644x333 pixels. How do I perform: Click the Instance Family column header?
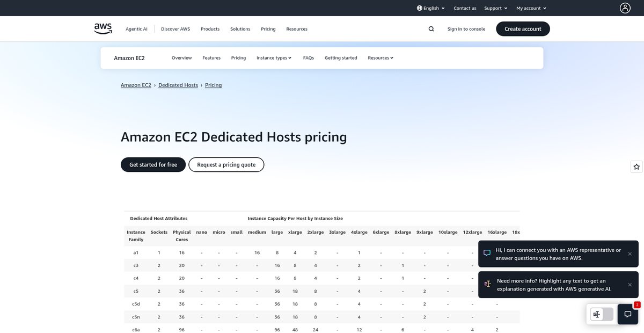click(x=136, y=236)
